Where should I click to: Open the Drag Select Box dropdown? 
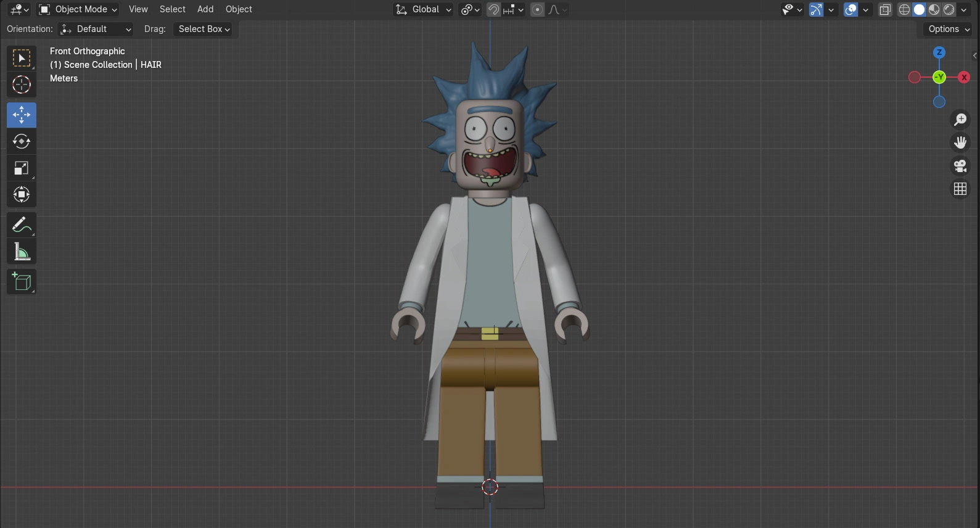pos(204,29)
